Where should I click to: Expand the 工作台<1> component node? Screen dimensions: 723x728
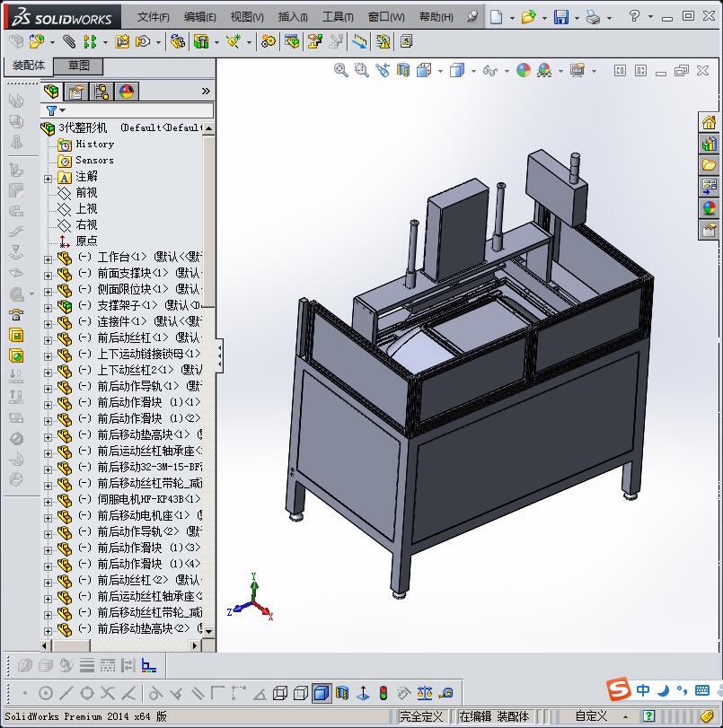pyautogui.click(x=48, y=258)
